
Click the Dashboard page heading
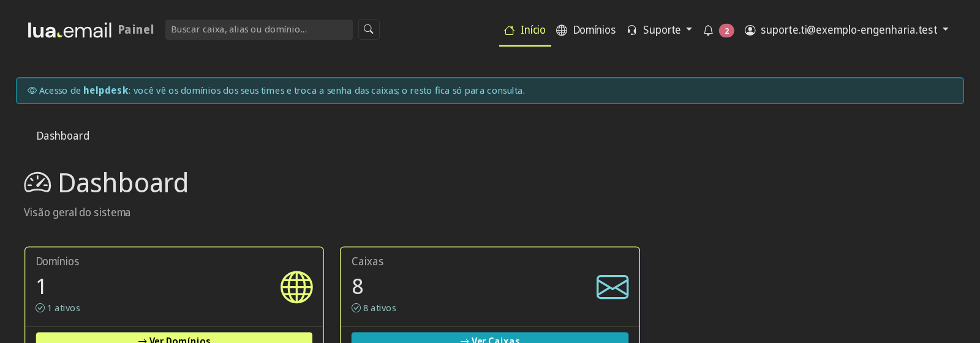pos(123,183)
